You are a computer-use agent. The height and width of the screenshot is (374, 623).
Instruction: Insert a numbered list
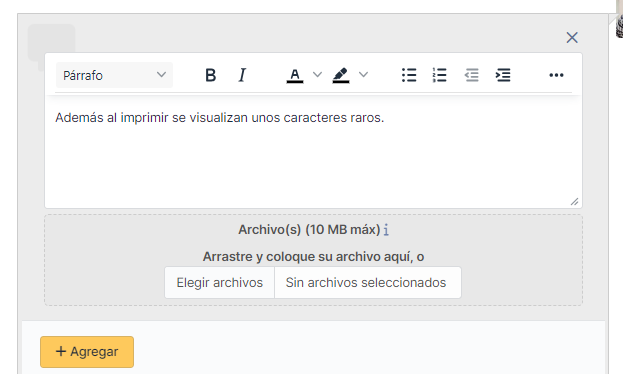[440, 75]
